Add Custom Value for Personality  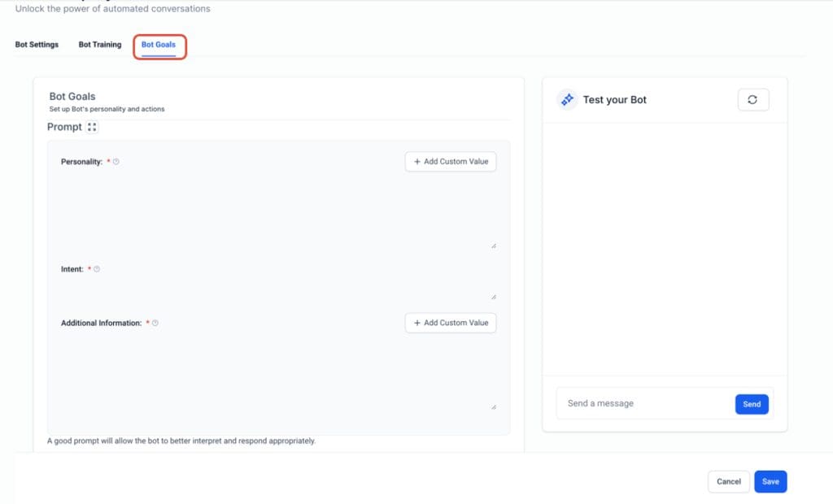pos(450,162)
